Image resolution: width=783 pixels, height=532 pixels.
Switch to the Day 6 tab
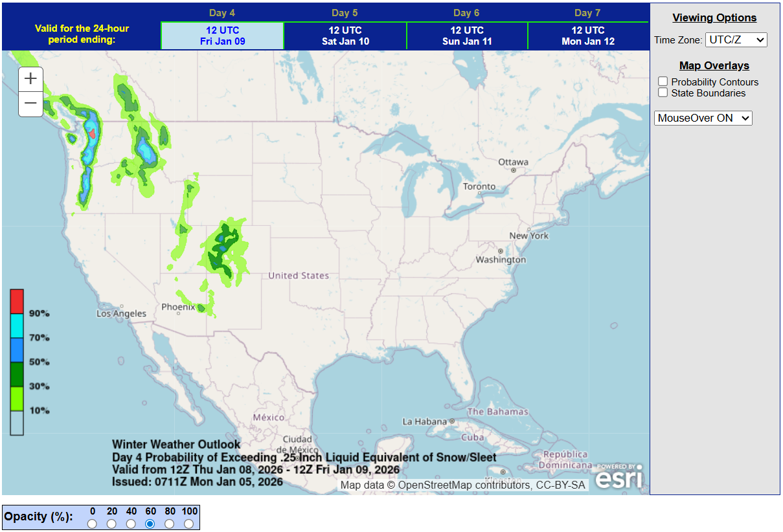tap(466, 35)
